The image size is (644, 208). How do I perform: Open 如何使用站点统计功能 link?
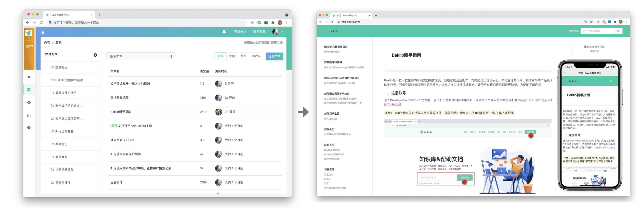(335, 188)
